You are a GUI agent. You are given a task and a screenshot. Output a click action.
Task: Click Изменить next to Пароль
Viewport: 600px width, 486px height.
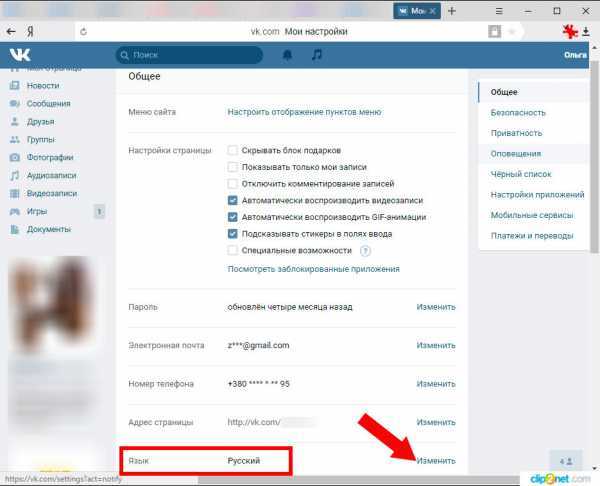(436, 307)
